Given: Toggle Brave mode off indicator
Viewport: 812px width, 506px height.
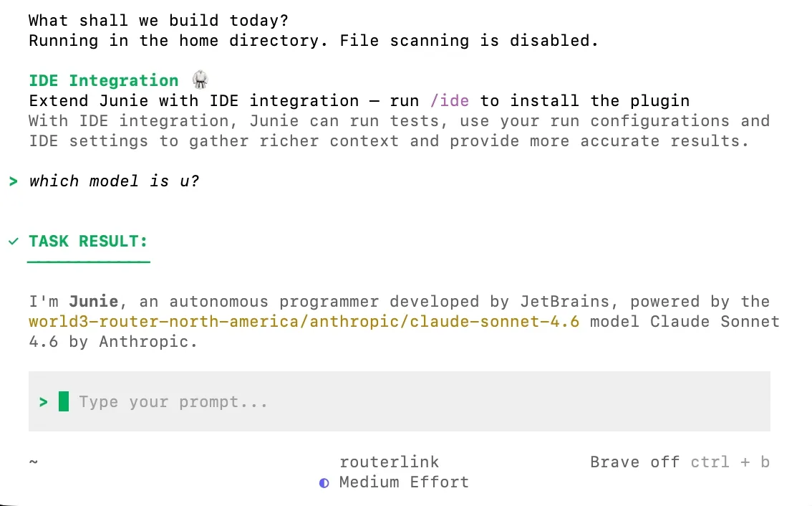Looking at the screenshot, I should [635, 462].
